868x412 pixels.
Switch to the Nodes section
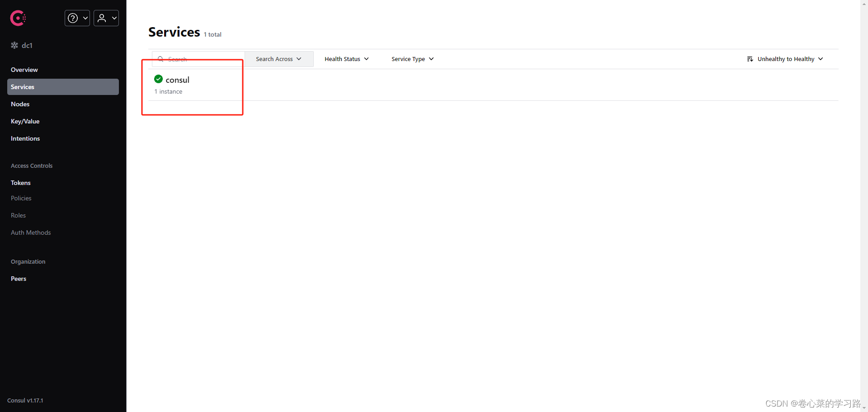point(20,104)
